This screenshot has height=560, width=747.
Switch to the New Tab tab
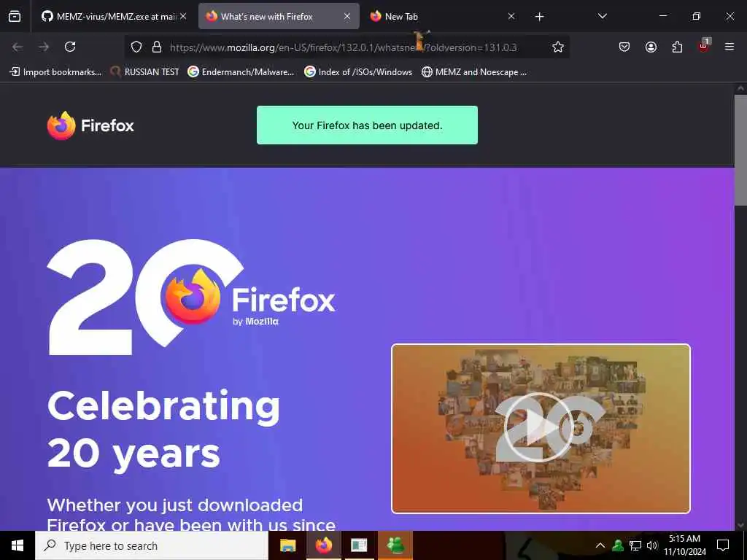(x=442, y=16)
